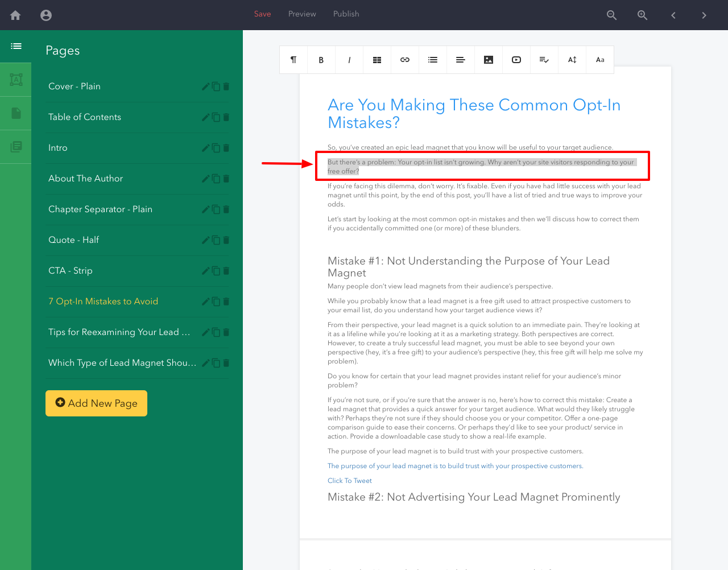The image size is (728, 570).
Task: Edit the Table of Contents page
Action: coord(206,117)
